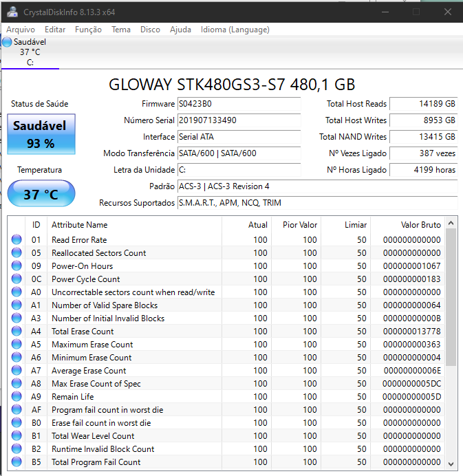This screenshot has width=463, height=476.
Task: Open the Disco menu
Action: click(150, 30)
